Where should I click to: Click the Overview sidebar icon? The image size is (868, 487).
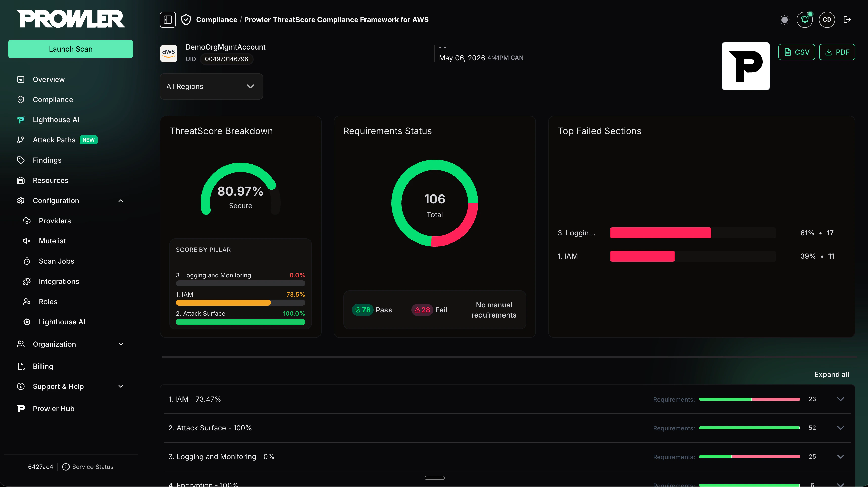click(x=21, y=79)
